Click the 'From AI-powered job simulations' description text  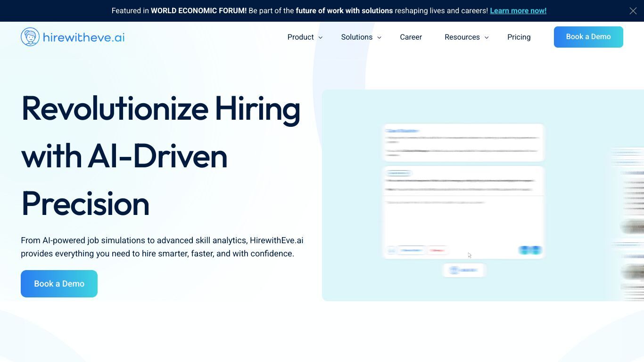162,247
